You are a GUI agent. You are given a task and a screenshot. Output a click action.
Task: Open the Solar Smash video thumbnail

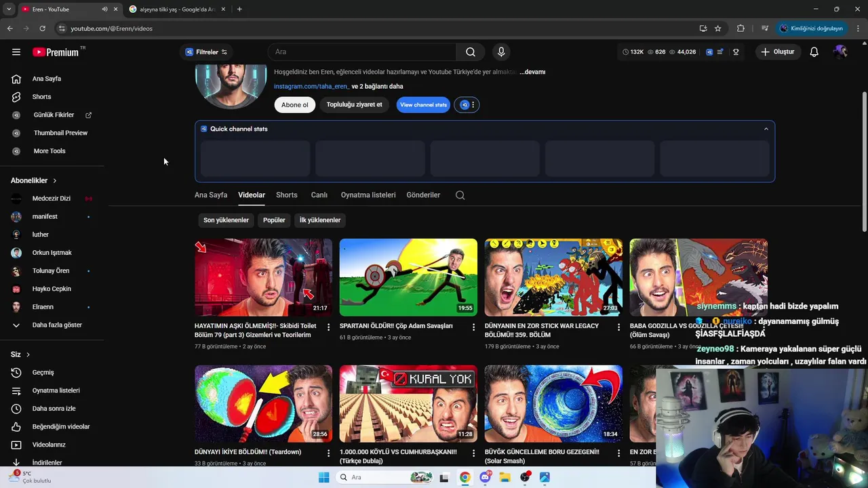coord(553,404)
